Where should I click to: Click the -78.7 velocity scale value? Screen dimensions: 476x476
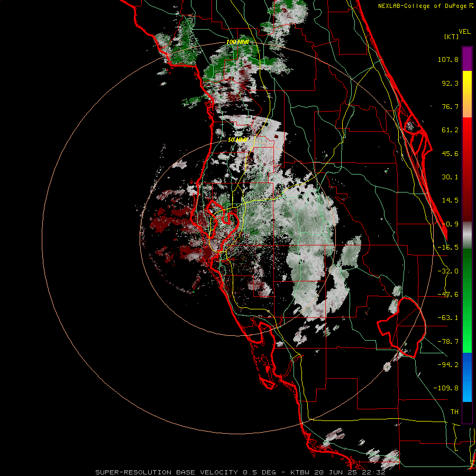pos(448,342)
